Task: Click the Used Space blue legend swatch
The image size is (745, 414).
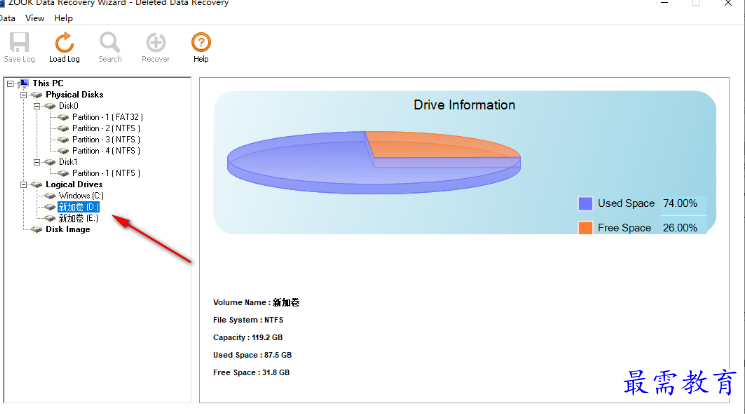Action: tap(585, 203)
